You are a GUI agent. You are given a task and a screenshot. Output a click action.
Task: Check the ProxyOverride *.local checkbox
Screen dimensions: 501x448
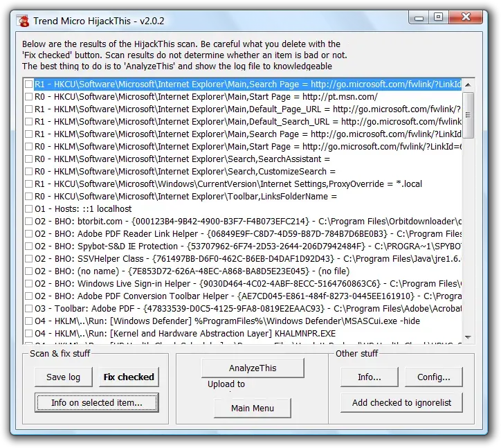pos(29,184)
